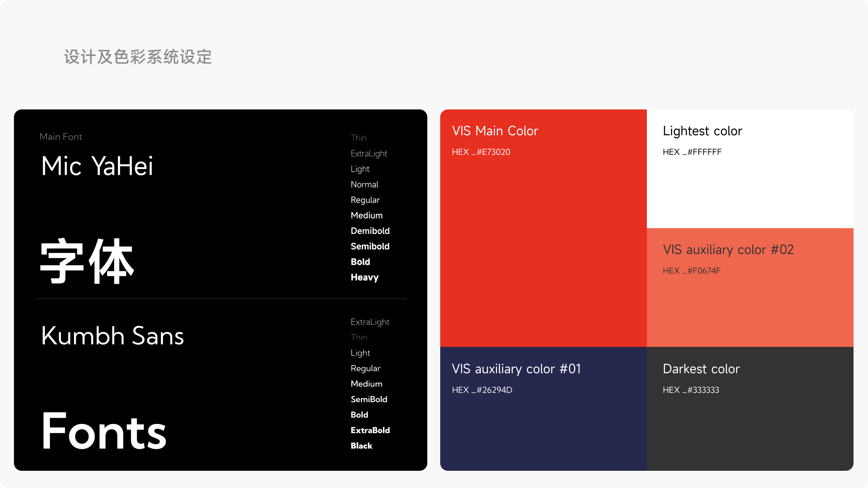Select Demibold weight under Mic YaHei
The image size is (868, 488).
(x=370, y=231)
